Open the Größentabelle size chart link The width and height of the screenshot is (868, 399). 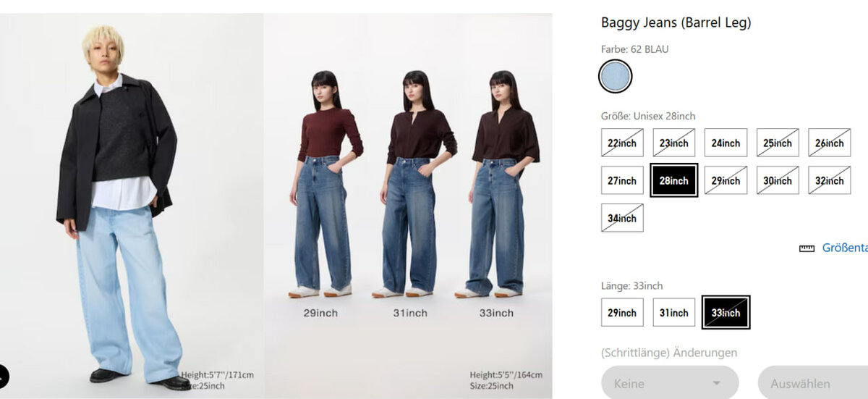pyautogui.click(x=845, y=248)
